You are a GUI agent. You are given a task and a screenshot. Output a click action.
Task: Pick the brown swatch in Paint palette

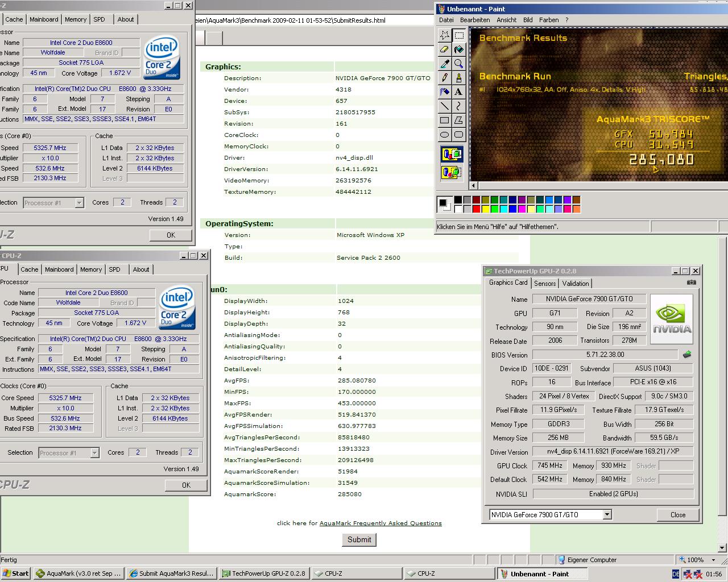(576, 200)
